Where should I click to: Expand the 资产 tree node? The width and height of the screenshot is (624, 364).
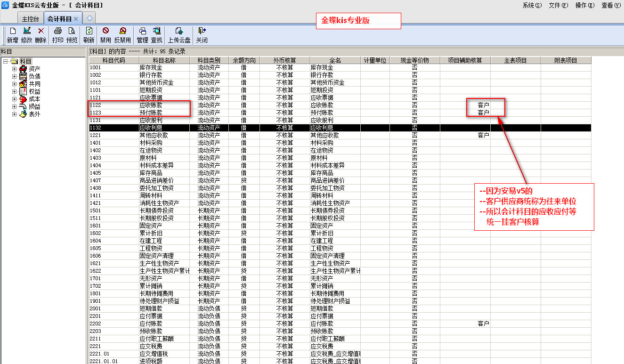click(x=14, y=69)
